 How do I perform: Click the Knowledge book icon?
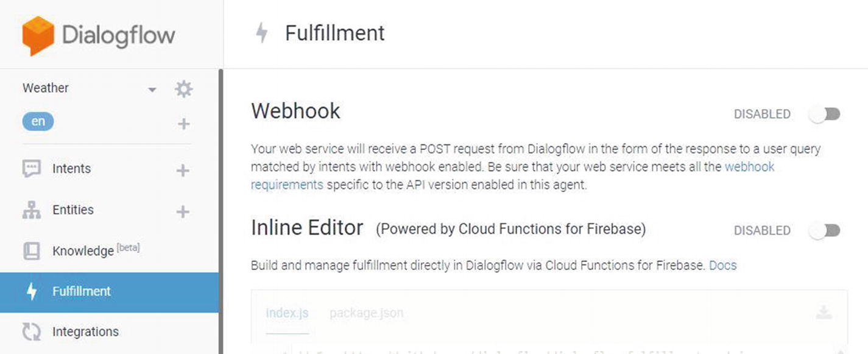[x=31, y=250]
